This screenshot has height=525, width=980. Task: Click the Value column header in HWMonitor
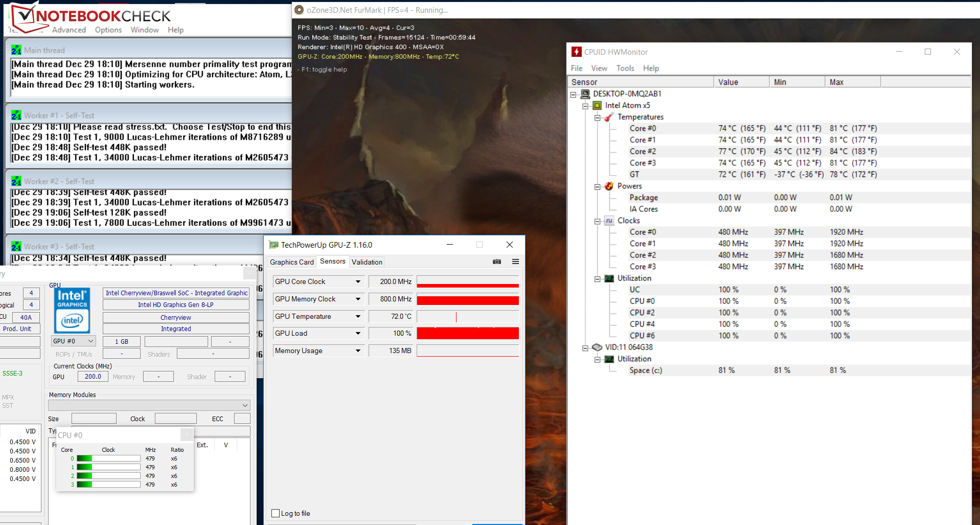pos(742,82)
